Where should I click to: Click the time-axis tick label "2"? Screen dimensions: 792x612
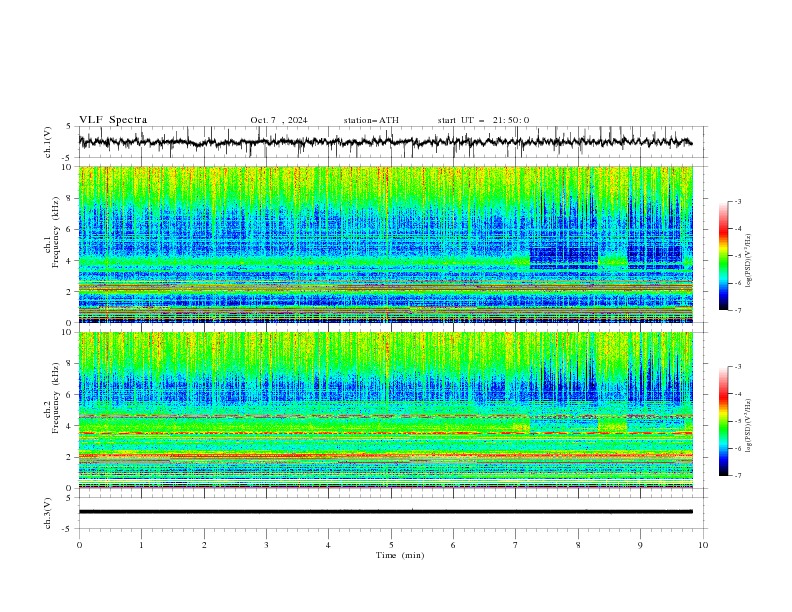click(x=204, y=545)
